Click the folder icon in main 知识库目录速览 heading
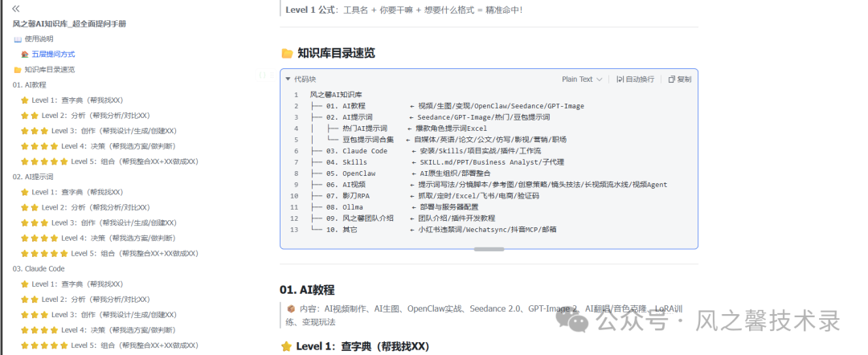 (x=287, y=54)
